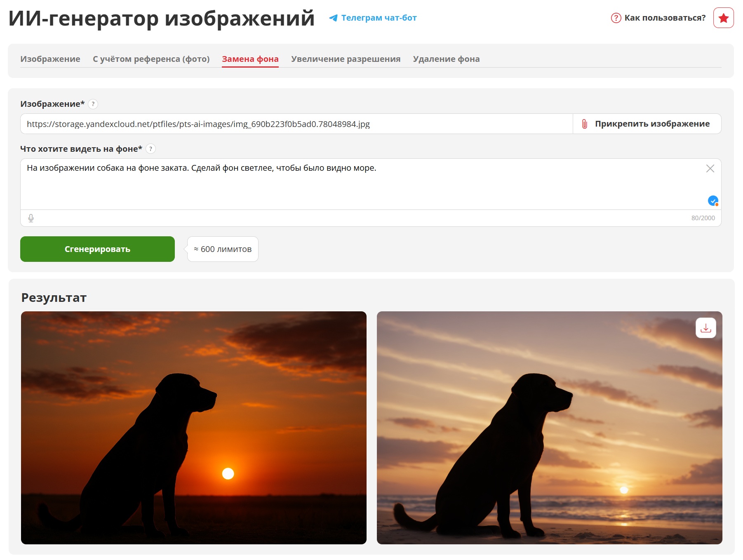Clear the prompt text with X icon
743x560 pixels.
click(x=710, y=169)
